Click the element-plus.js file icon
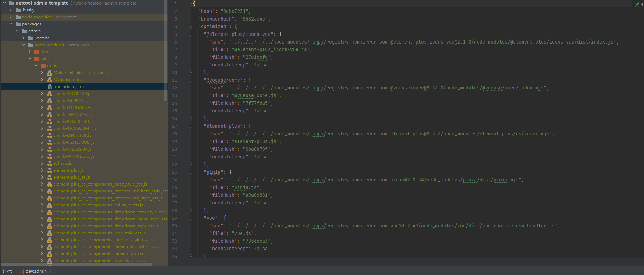This screenshot has height=275, width=644. [x=49, y=170]
